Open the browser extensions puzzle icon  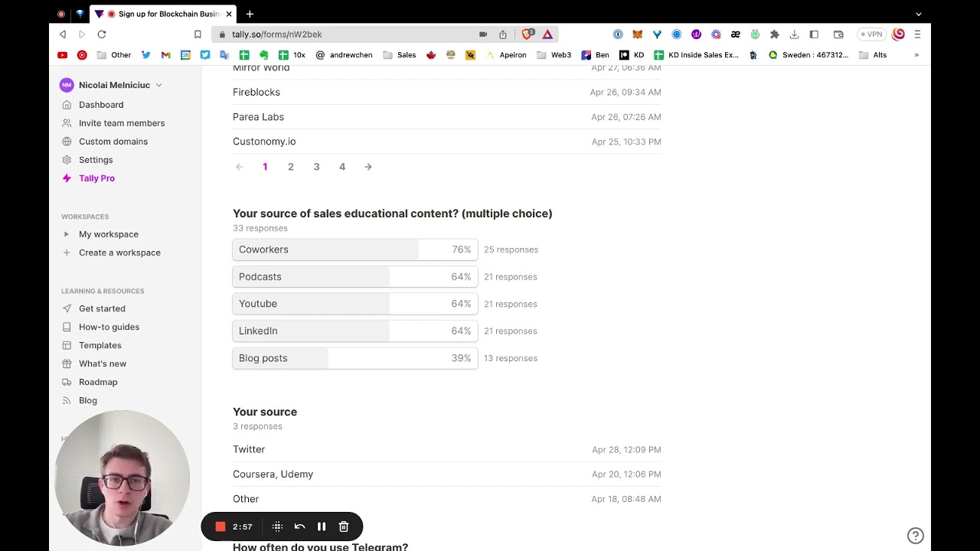click(775, 34)
